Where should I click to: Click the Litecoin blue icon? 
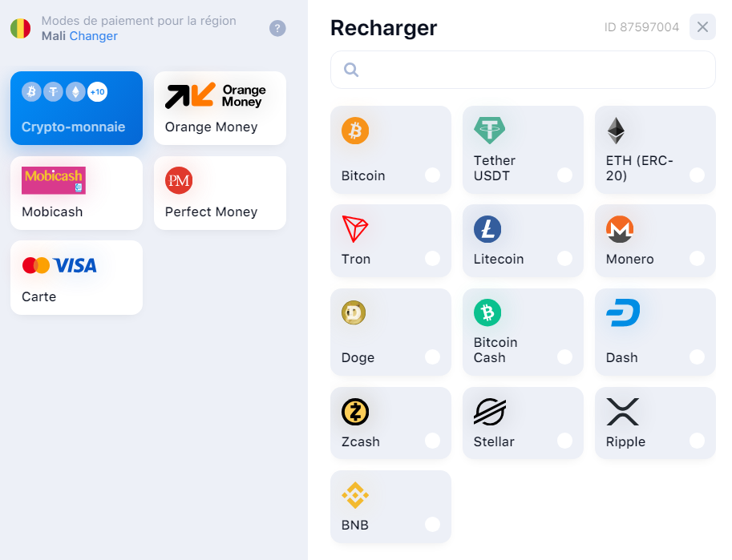coord(487,229)
